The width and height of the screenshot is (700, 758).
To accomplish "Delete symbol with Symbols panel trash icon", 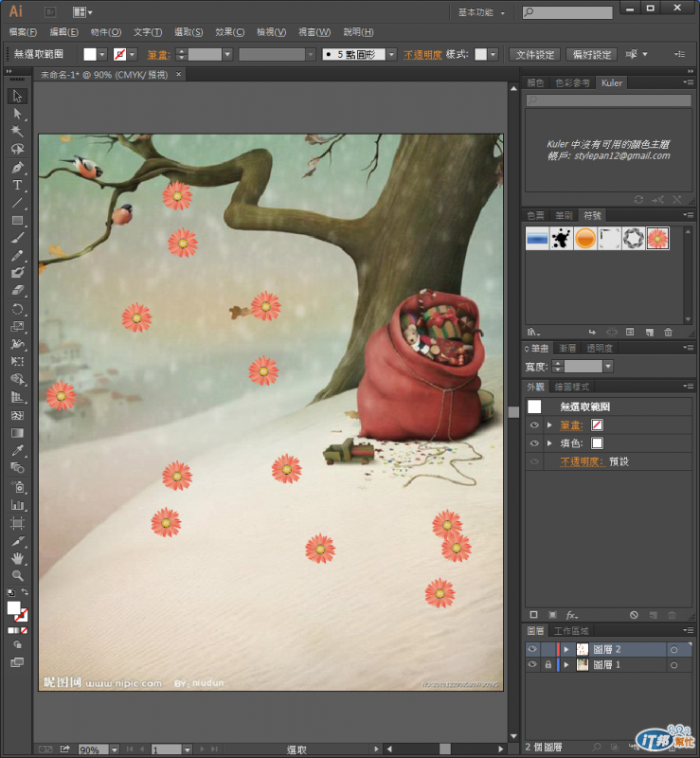I will pos(668,333).
